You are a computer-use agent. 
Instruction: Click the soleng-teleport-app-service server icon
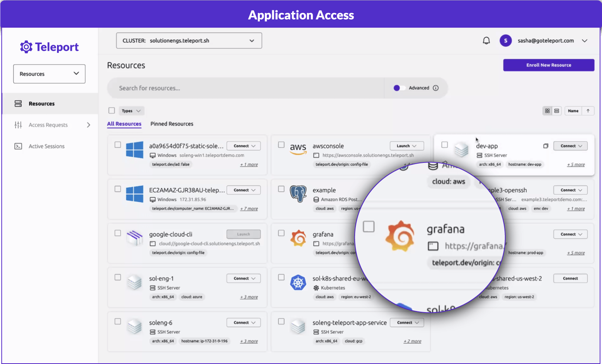pos(298,326)
